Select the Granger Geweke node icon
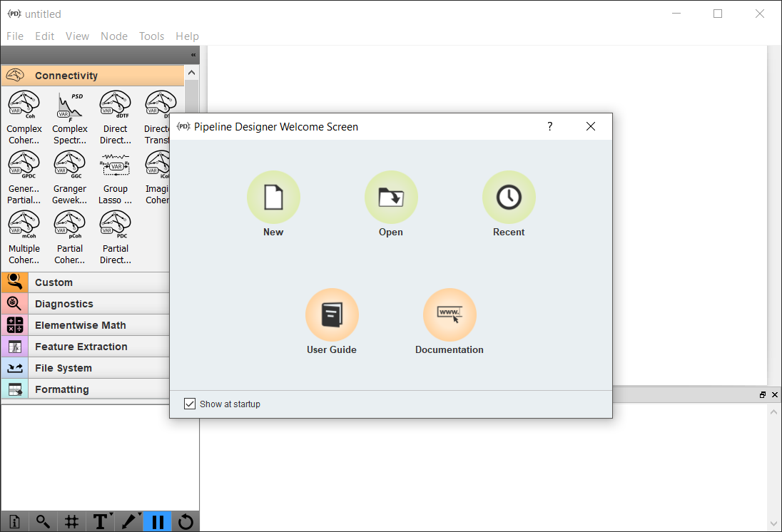Image resolution: width=782 pixels, height=532 pixels. point(70,165)
